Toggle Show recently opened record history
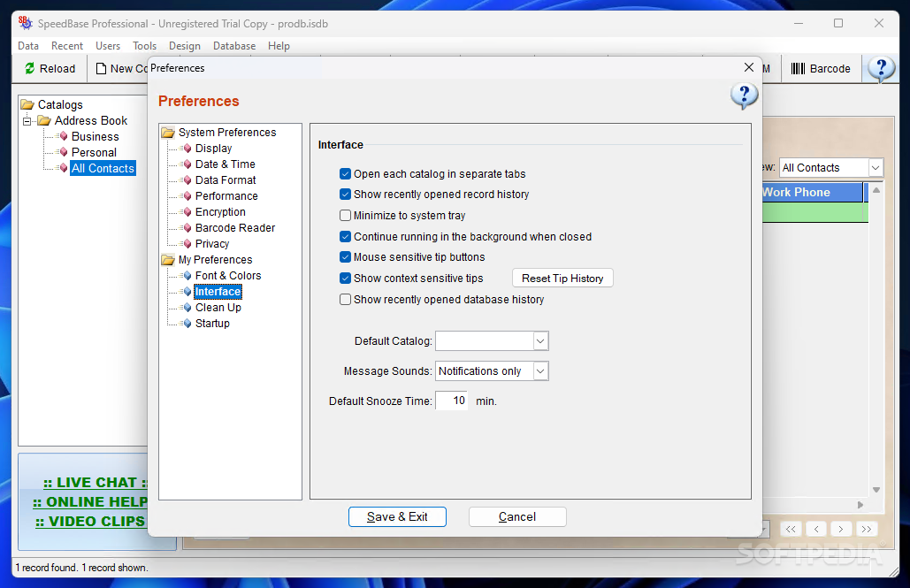Viewport: 910px width, 588px height. click(x=345, y=195)
